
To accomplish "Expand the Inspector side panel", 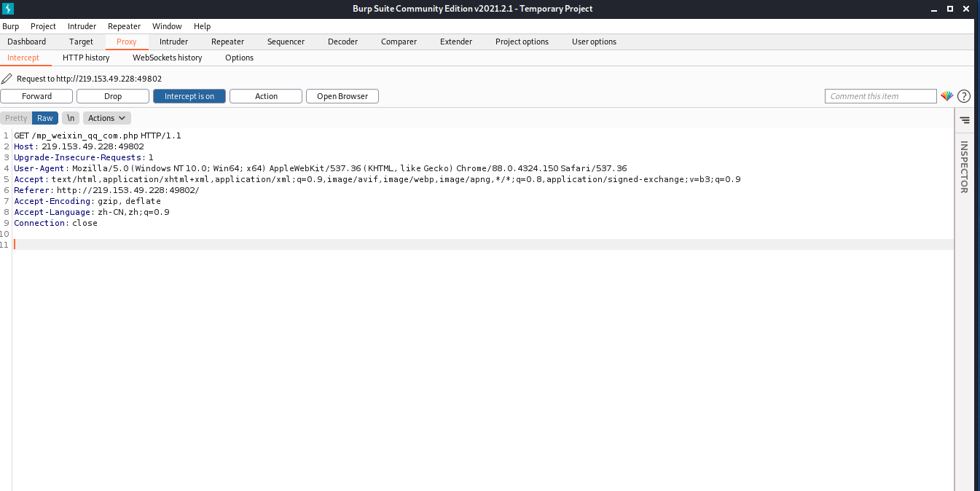I will pyautogui.click(x=965, y=168).
